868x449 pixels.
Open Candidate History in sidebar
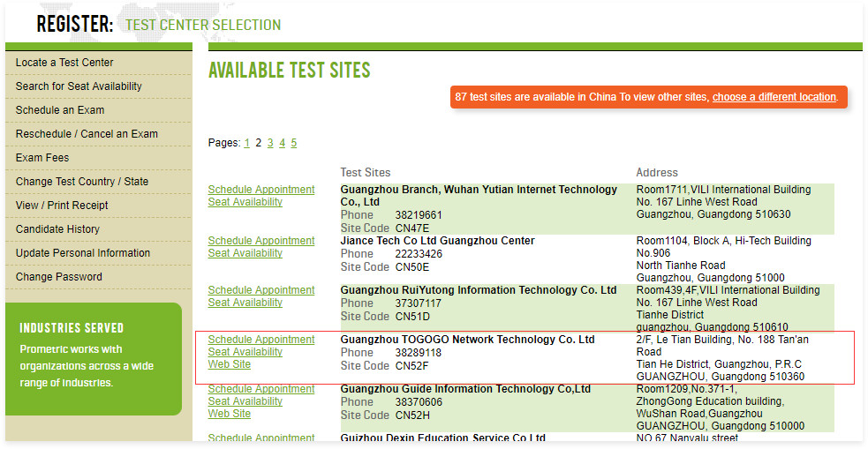coord(57,229)
